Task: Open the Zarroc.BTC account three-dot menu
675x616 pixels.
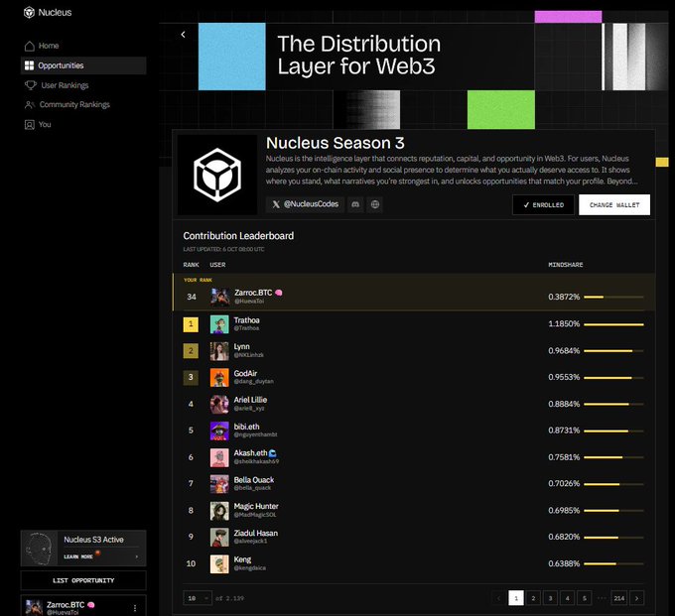Action: [x=135, y=608]
